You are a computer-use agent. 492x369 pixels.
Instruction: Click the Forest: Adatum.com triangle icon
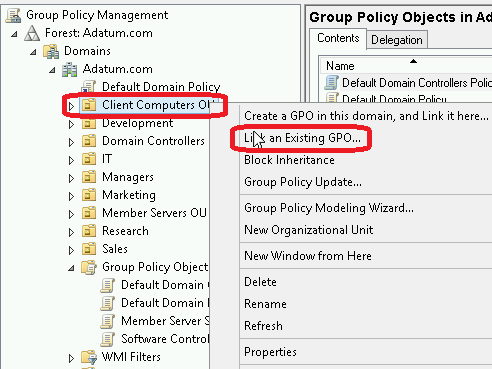coord(32,33)
